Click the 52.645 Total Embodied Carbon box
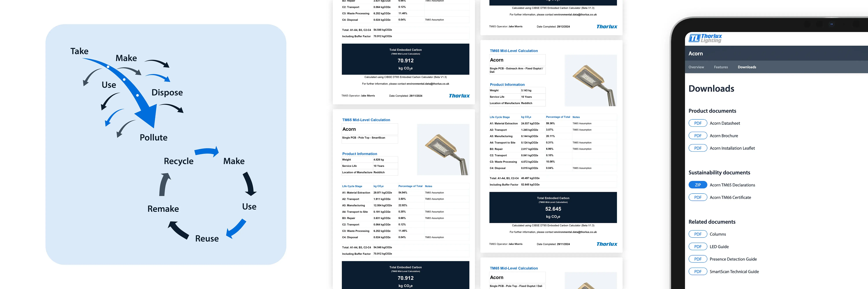The image size is (868, 289). click(553, 208)
